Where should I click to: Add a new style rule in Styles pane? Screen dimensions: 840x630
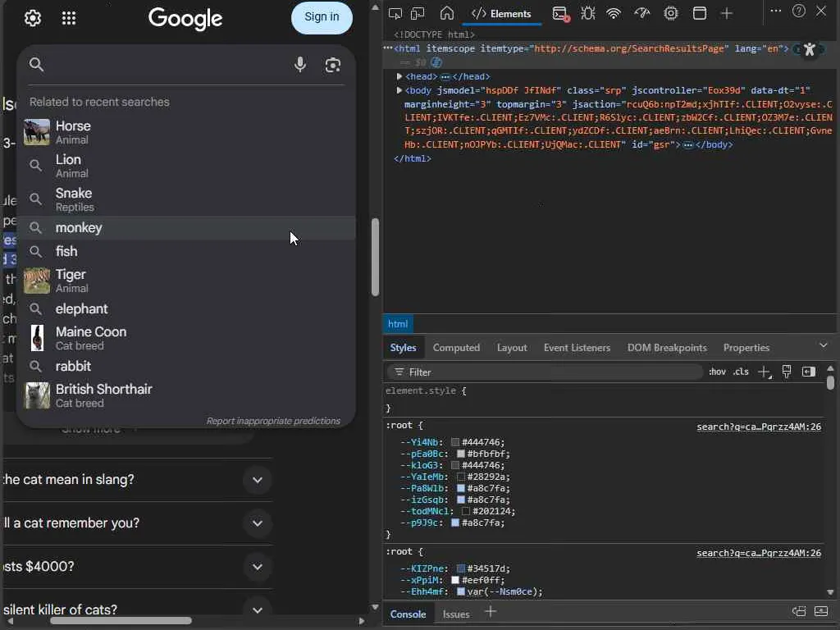[x=765, y=372]
